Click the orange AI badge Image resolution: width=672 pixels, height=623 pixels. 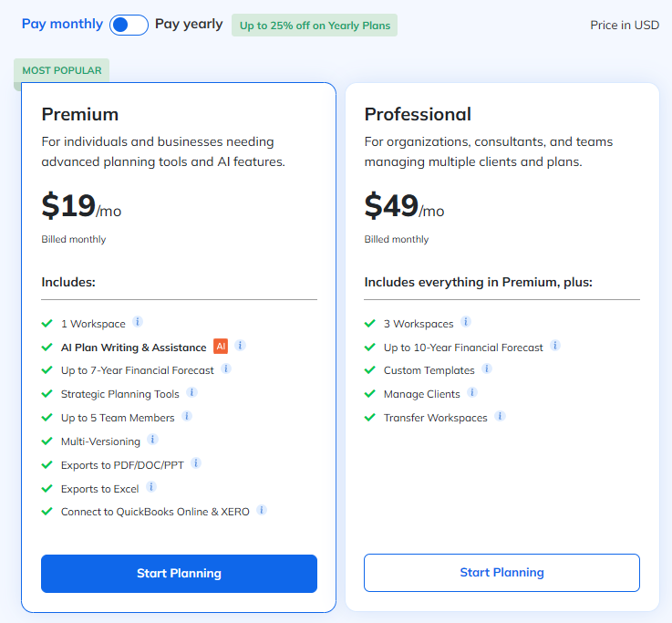point(220,346)
